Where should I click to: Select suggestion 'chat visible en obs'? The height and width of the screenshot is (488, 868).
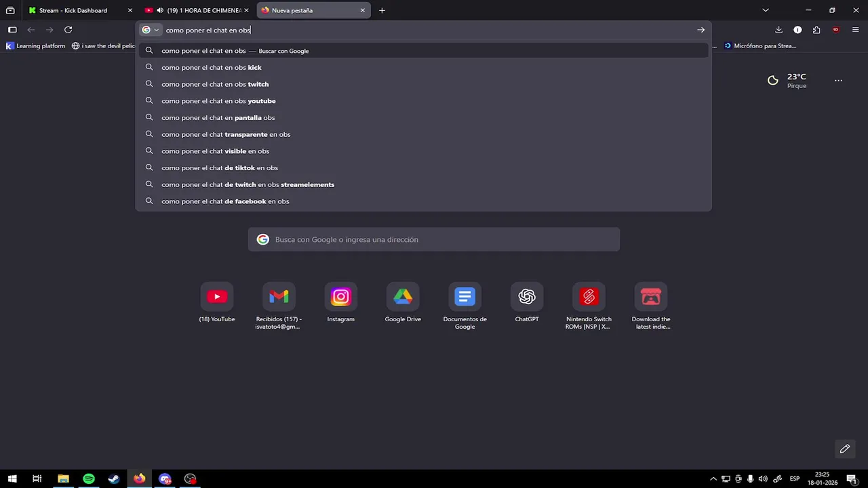[x=424, y=151]
